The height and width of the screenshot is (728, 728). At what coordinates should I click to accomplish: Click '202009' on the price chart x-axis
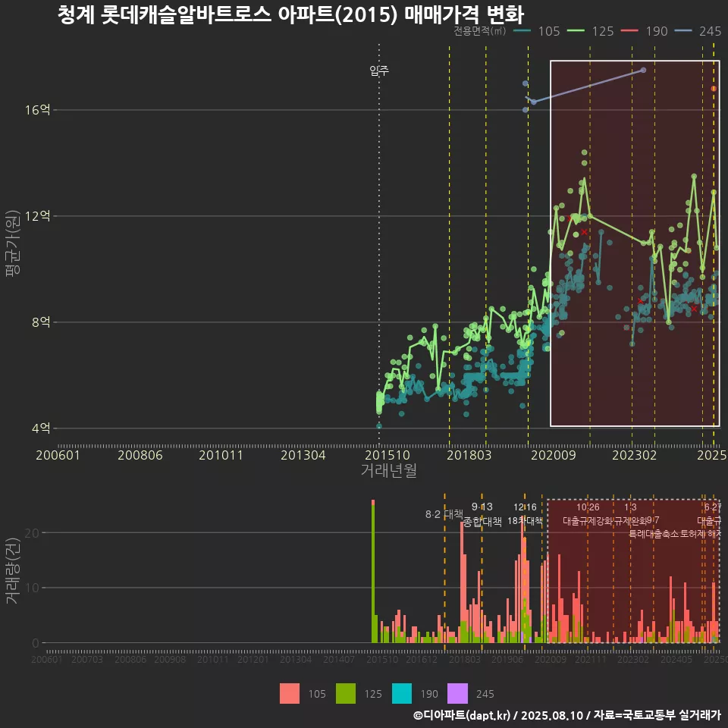coord(554,455)
